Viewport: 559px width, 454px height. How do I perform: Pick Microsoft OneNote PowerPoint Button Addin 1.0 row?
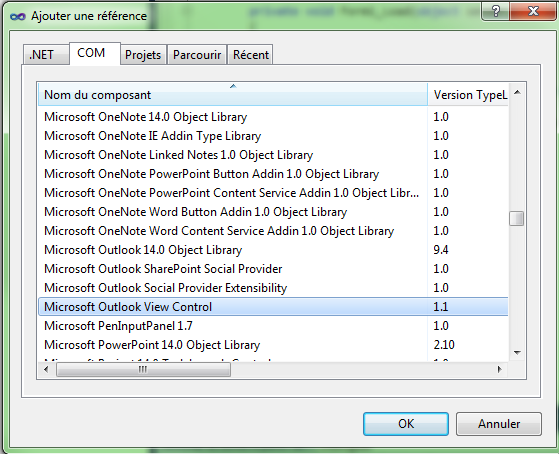click(x=273, y=174)
